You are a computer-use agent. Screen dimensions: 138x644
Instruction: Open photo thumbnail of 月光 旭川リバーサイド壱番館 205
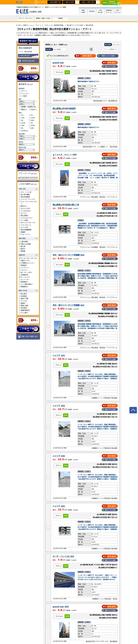(x=64, y=278)
